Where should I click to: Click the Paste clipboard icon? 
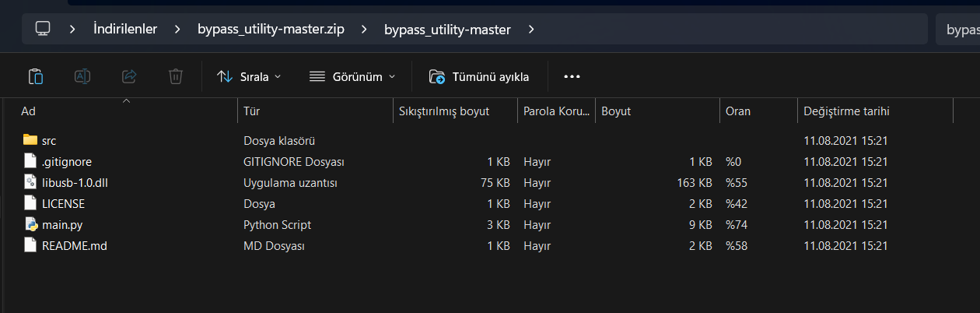point(36,76)
